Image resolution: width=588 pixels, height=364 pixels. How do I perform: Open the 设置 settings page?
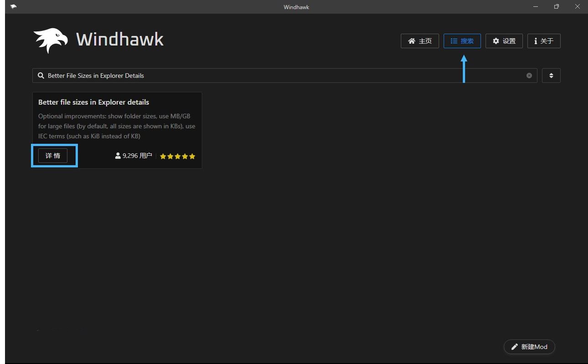pos(504,41)
